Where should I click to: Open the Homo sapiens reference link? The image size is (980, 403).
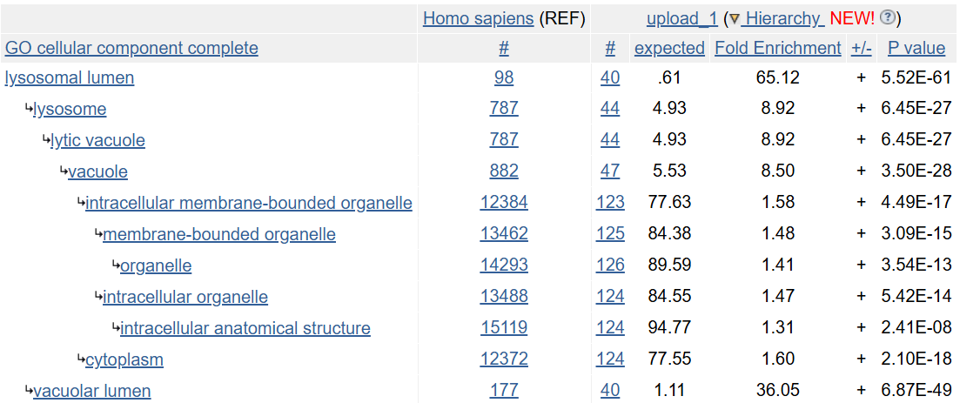(x=479, y=18)
